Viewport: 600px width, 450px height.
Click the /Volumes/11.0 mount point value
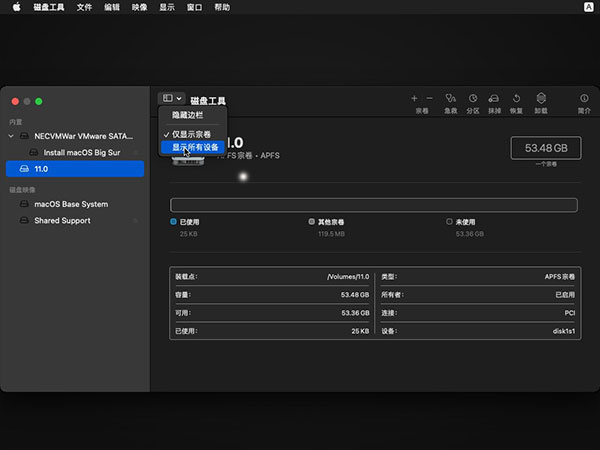pos(348,277)
